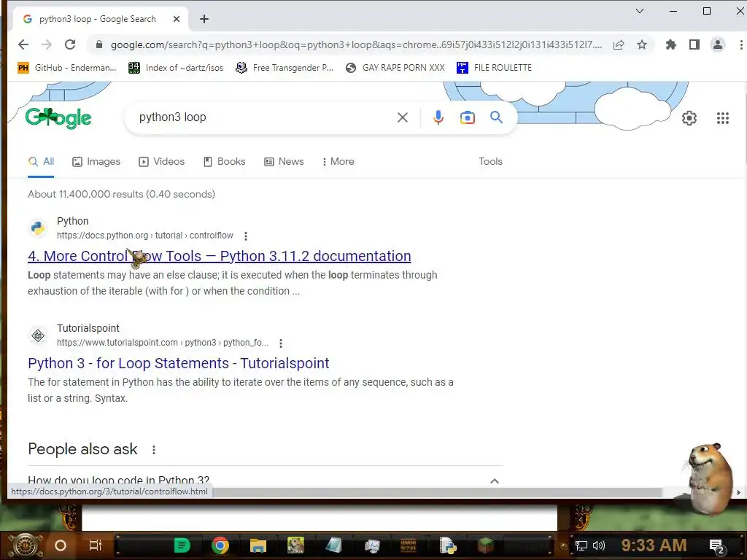Viewport: 747px width, 560px height.
Task: Click the Python site favicon
Action: (38, 228)
